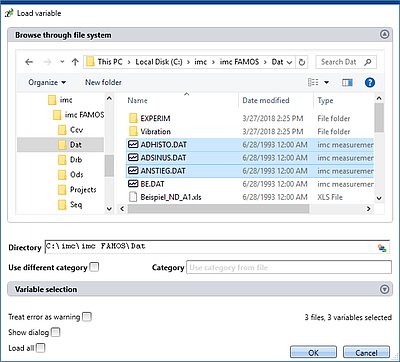Go forward with the right arrow
The image size is (400, 362).
click(x=47, y=62)
